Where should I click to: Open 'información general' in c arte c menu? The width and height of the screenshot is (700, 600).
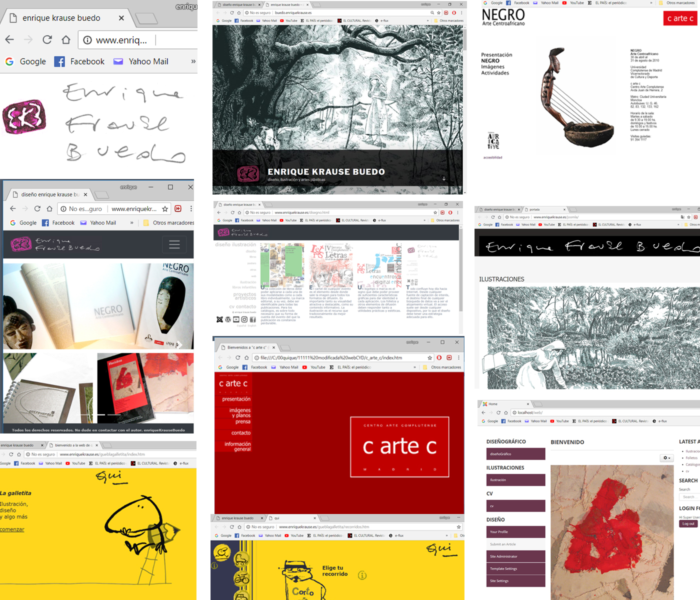[237, 446]
